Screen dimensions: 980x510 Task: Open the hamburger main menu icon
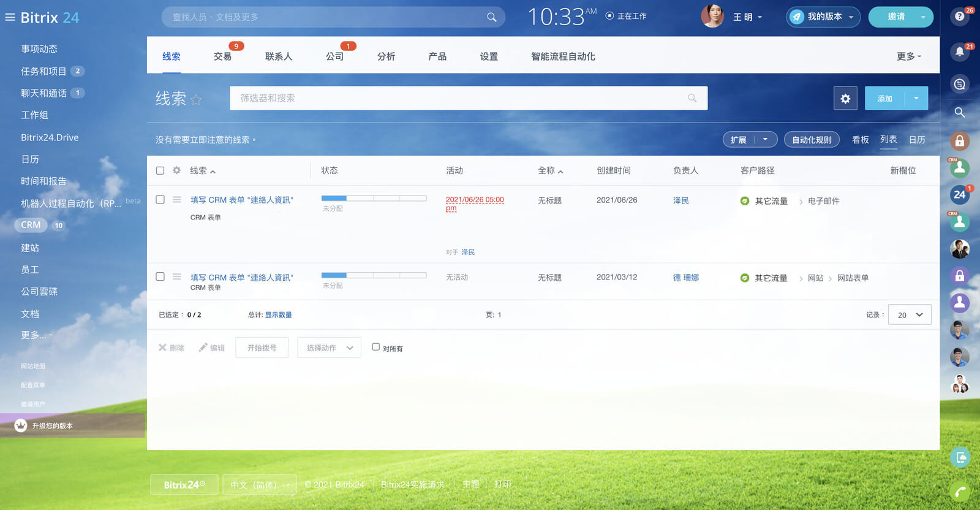(10, 17)
